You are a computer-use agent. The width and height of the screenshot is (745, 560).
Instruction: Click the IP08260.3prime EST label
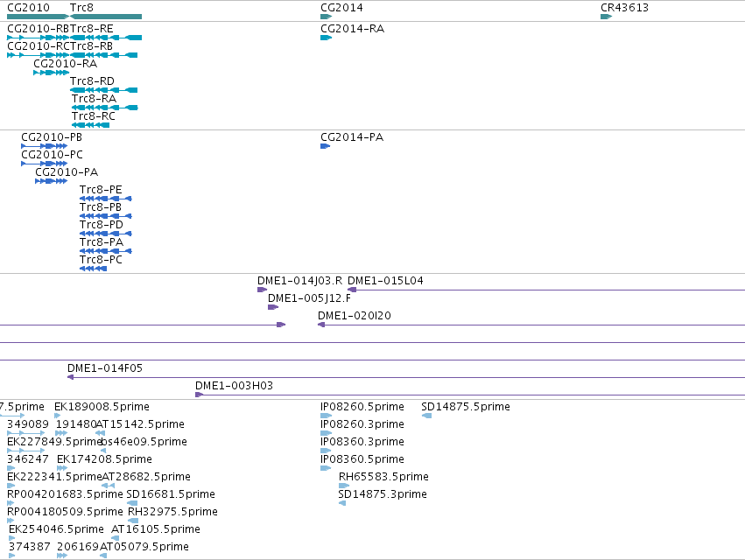(x=362, y=424)
